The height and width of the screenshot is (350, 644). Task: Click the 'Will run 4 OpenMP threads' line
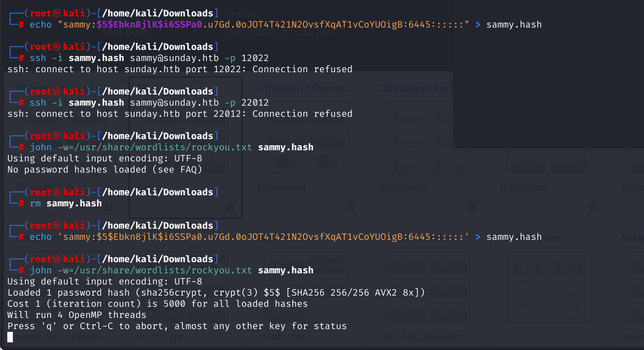[77, 315]
